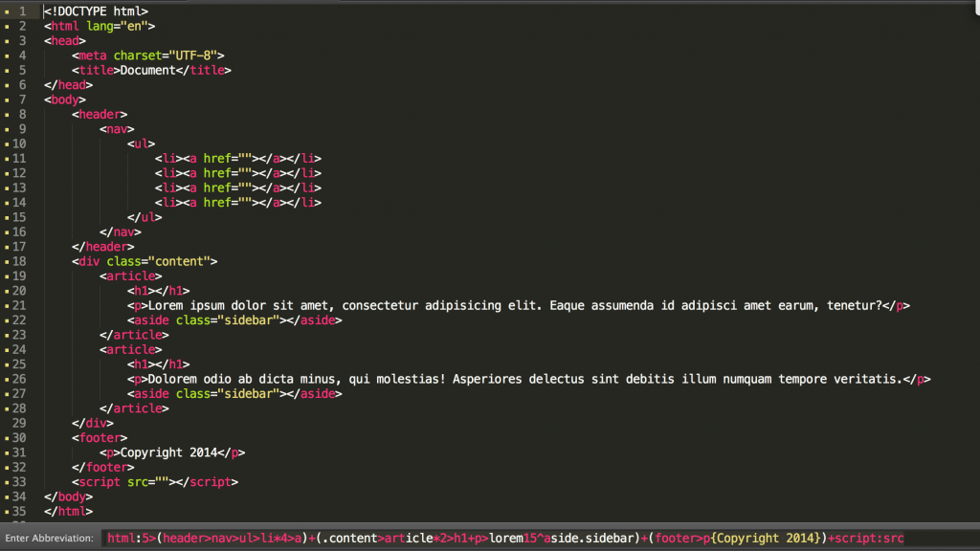Click the opening nav tag on line 9
Screen dimensions: 980x551
tap(117, 129)
